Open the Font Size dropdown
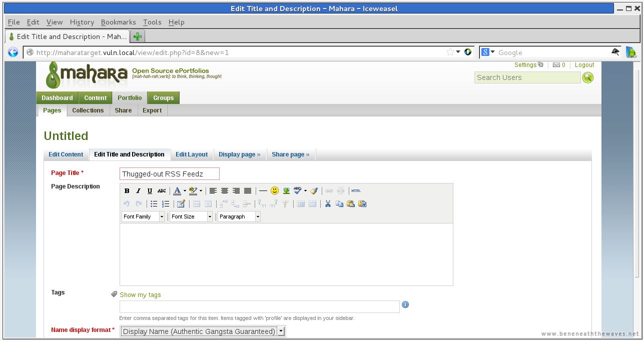The height and width of the screenshot is (341, 644). coord(191,216)
